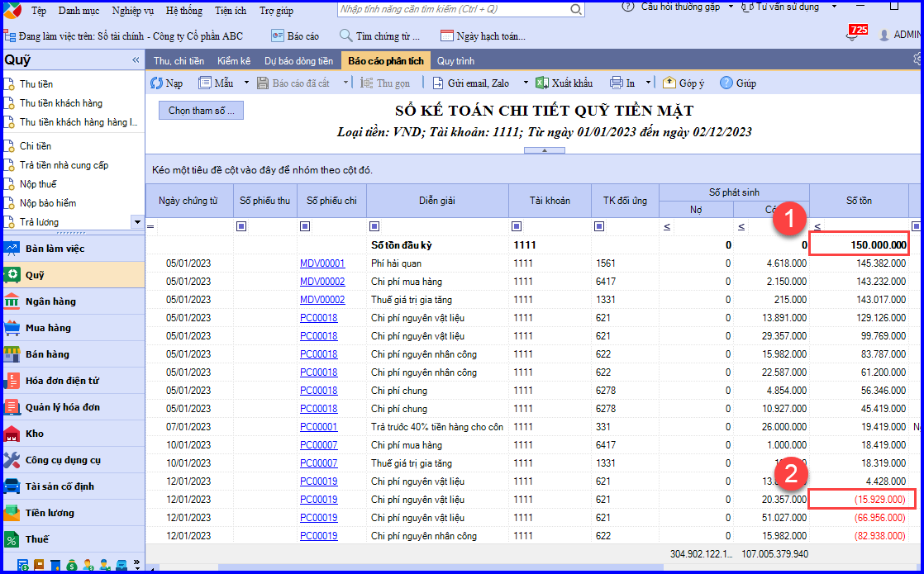The image size is (924, 574).
Task: Switch to the Quy trình tab
Action: 455,60
